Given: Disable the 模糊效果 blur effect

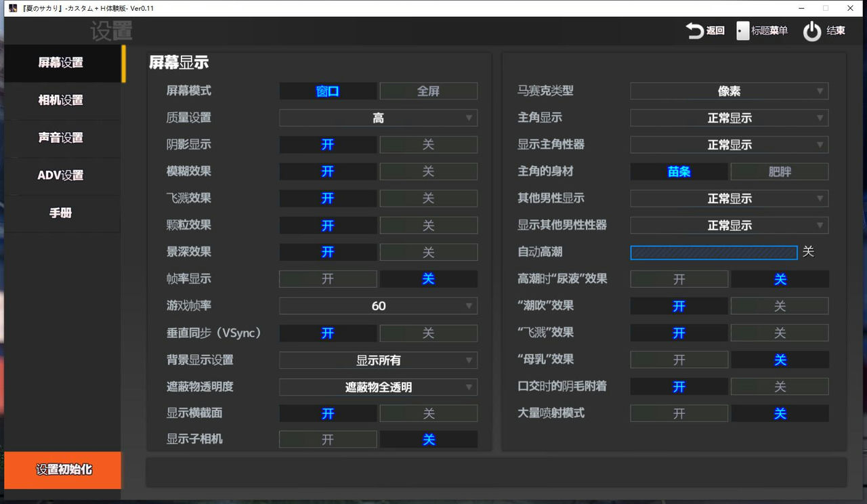Looking at the screenshot, I should pos(428,171).
